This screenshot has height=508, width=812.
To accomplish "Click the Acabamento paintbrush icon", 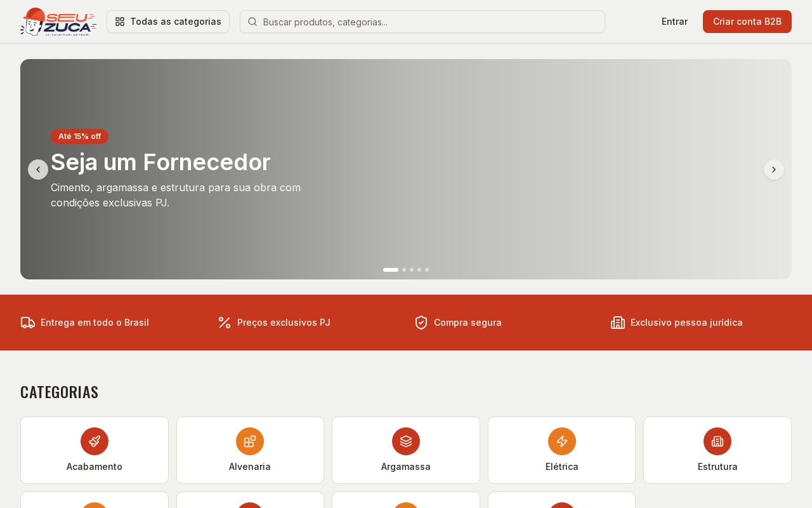I will tap(95, 441).
